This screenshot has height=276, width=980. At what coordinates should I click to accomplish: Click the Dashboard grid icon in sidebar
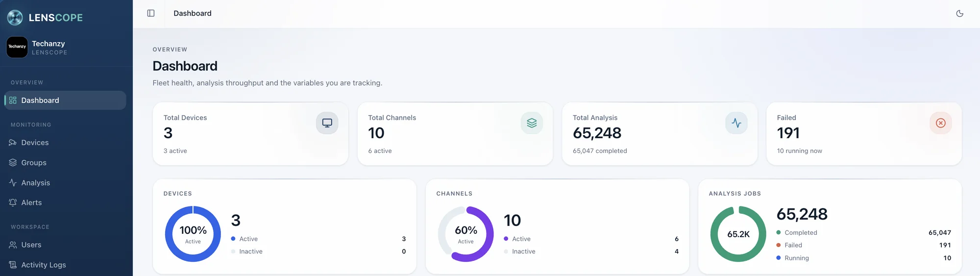[13, 100]
